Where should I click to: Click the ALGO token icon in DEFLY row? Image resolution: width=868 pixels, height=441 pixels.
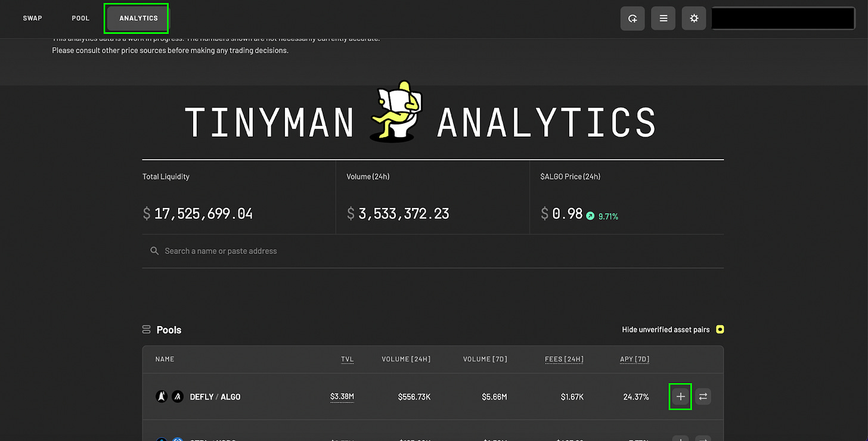point(178,396)
